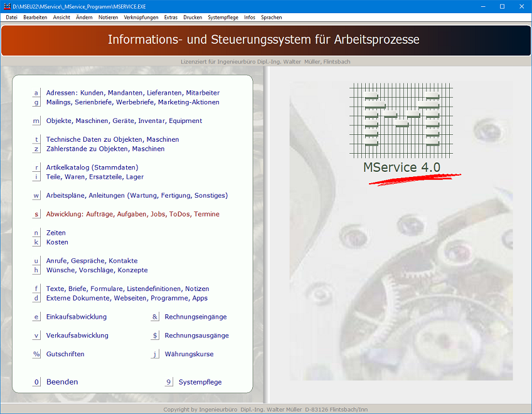The height and width of the screenshot is (414, 532).
Task: Click the 'a' shortcut key box for Adressen
Action: (x=36, y=93)
